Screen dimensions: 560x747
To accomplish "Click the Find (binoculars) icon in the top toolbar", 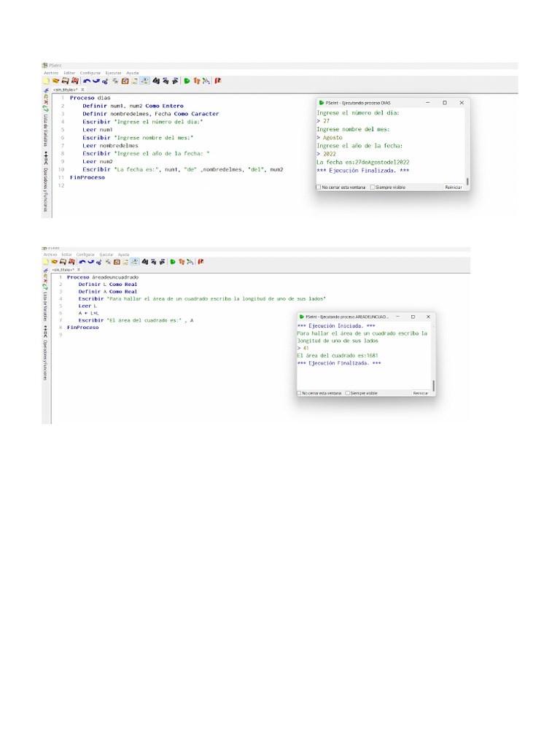I will point(156,81).
